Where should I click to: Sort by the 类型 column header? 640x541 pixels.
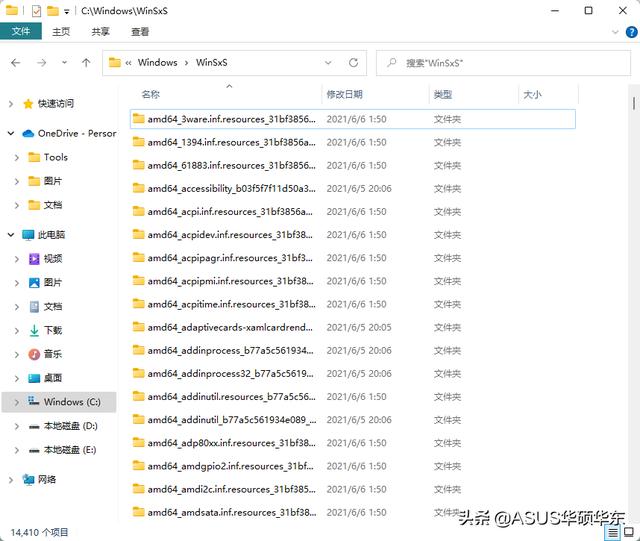point(443,94)
